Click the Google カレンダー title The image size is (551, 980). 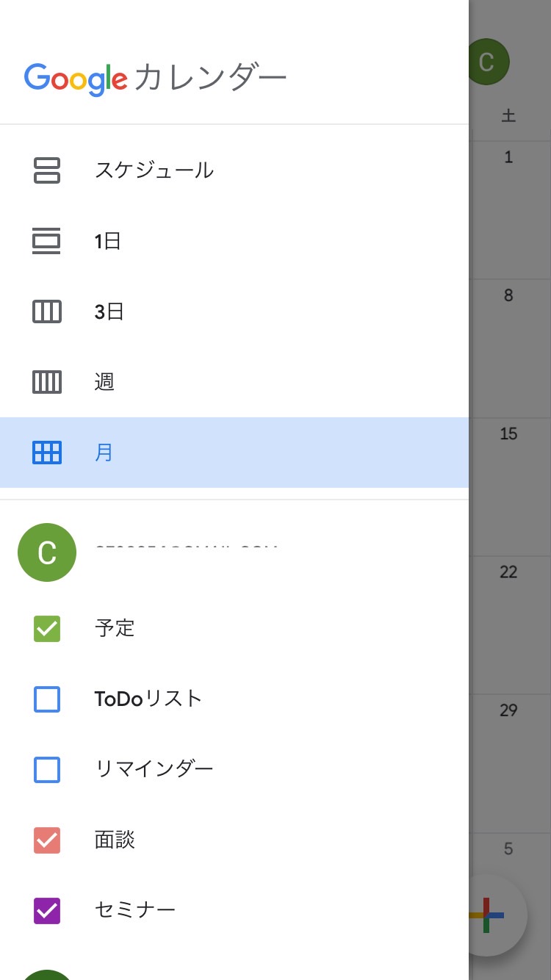(x=155, y=78)
